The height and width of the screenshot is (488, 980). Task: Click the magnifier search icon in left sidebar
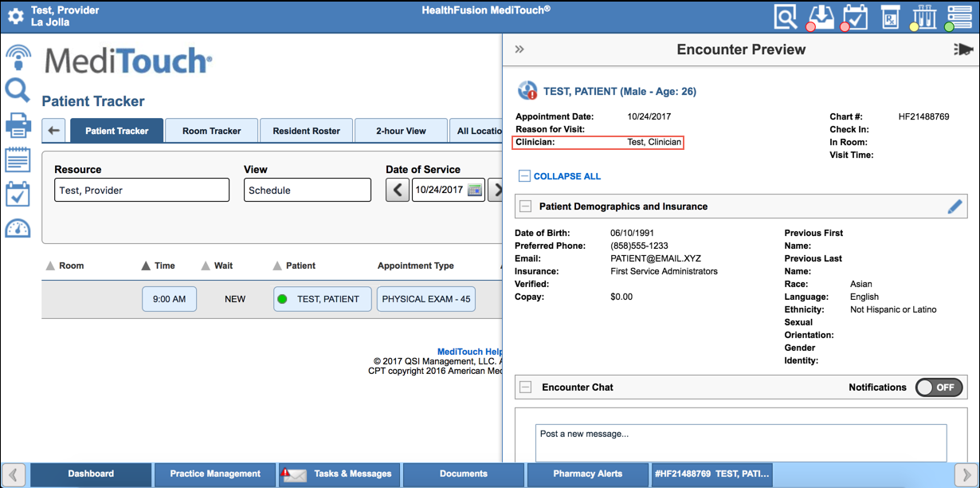17,90
